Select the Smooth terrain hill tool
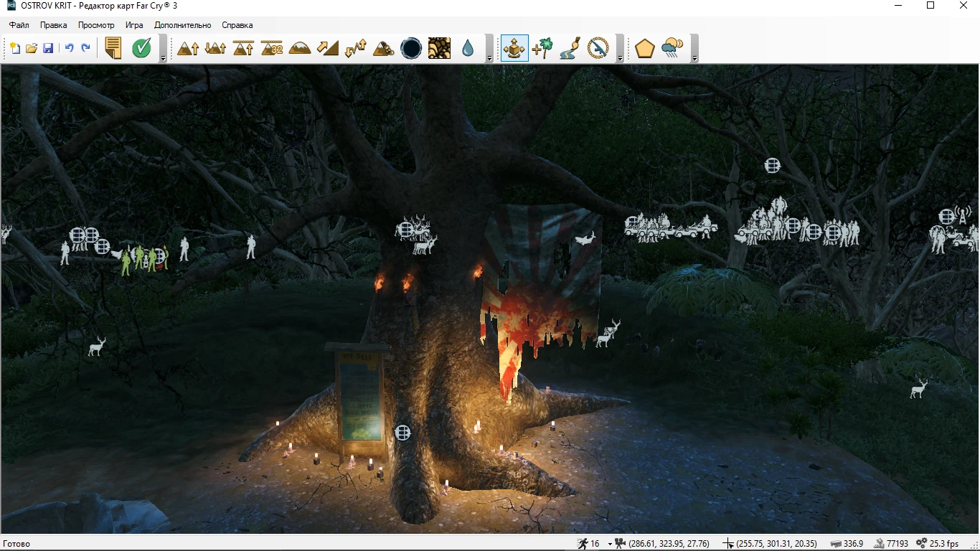 pyautogui.click(x=300, y=48)
